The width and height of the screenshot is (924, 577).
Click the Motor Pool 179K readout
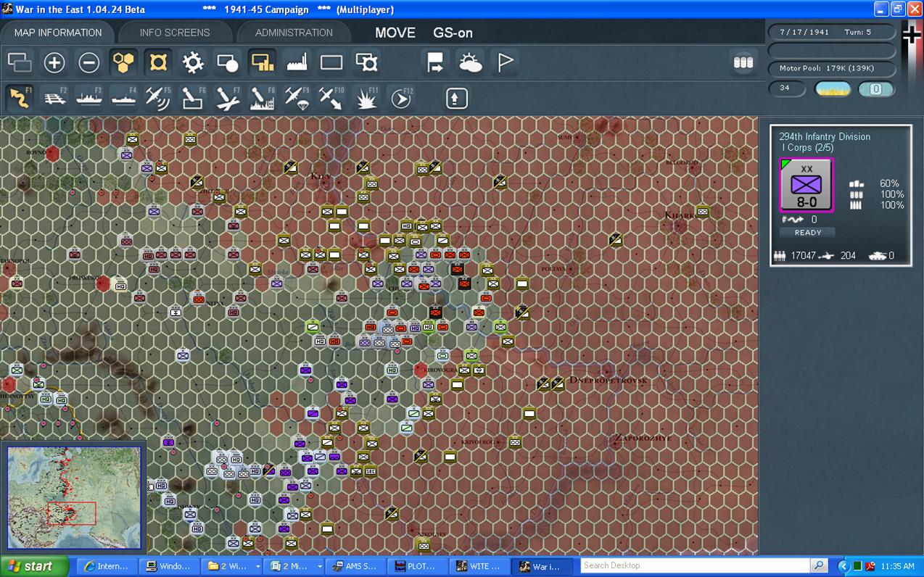[831, 68]
